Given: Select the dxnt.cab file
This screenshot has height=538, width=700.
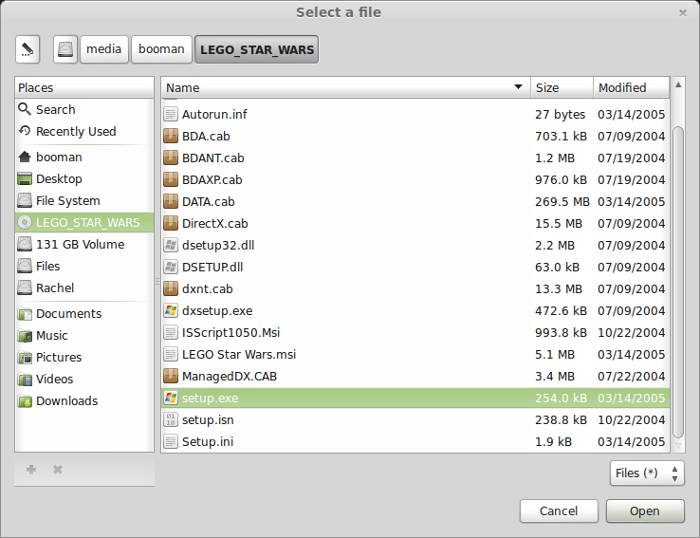Looking at the screenshot, I should [415, 289].
